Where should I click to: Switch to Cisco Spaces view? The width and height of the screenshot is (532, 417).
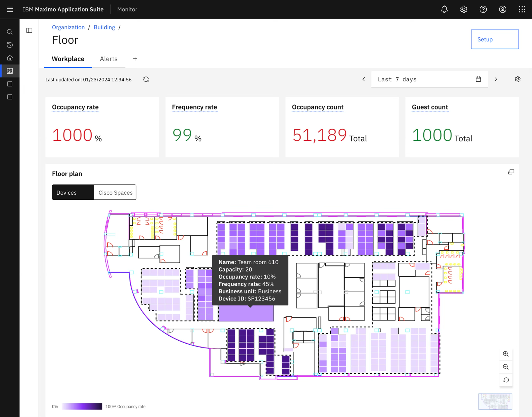[x=115, y=192]
